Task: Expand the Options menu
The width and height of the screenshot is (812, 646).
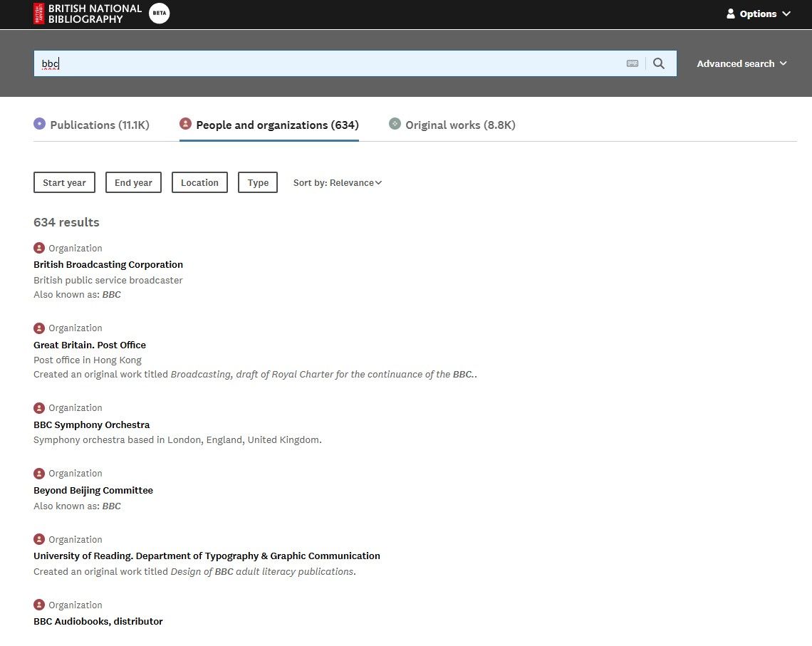Action: pos(759,14)
